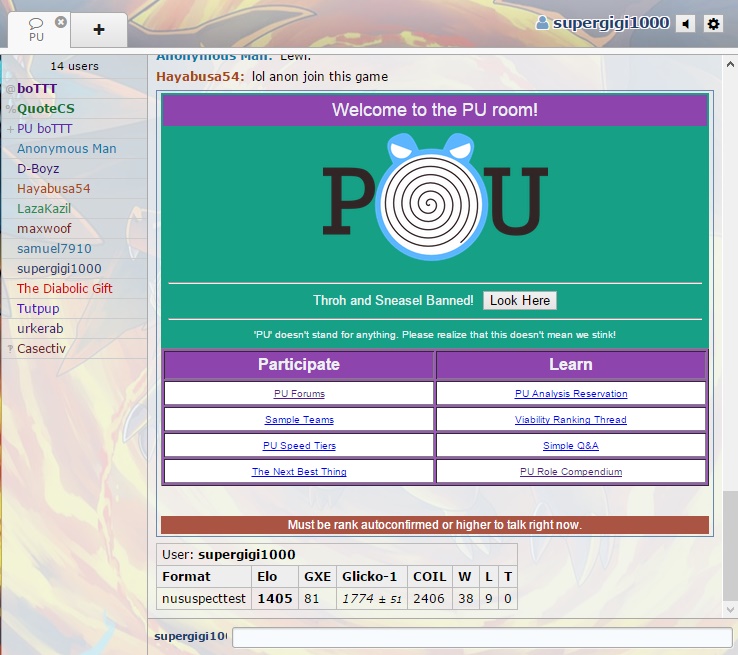Click the Poliwag PU logo image
This screenshot has width=738, height=655.
[435, 197]
